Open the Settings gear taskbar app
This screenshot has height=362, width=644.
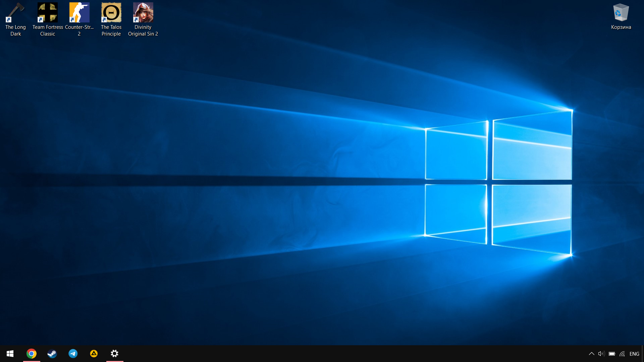point(114,354)
